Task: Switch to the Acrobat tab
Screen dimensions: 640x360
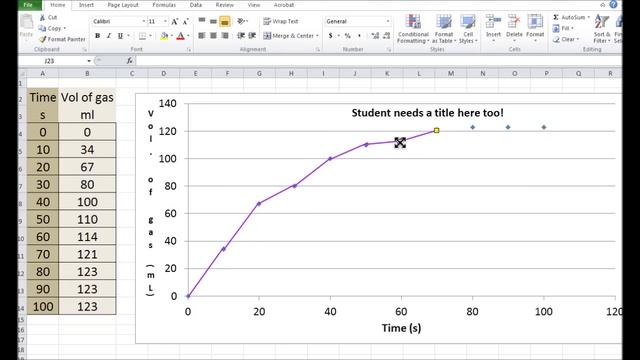Action: click(x=284, y=5)
